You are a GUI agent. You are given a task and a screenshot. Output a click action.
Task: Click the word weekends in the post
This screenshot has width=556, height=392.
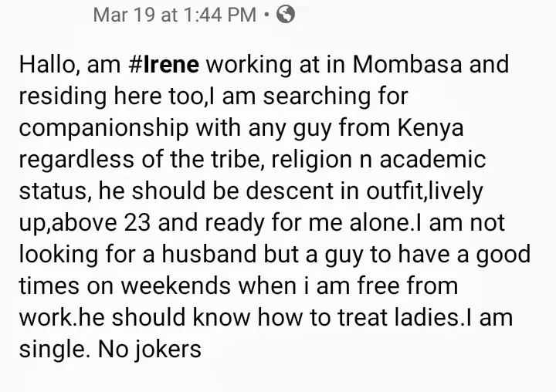pyautogui.click(x=175, y=286)
